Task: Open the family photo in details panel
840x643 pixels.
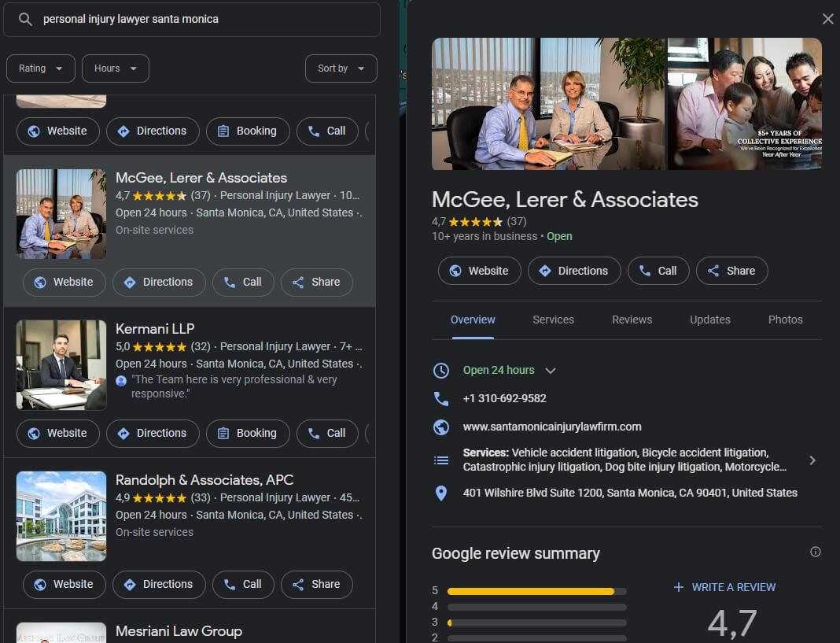Action: (x=745, y=104)
